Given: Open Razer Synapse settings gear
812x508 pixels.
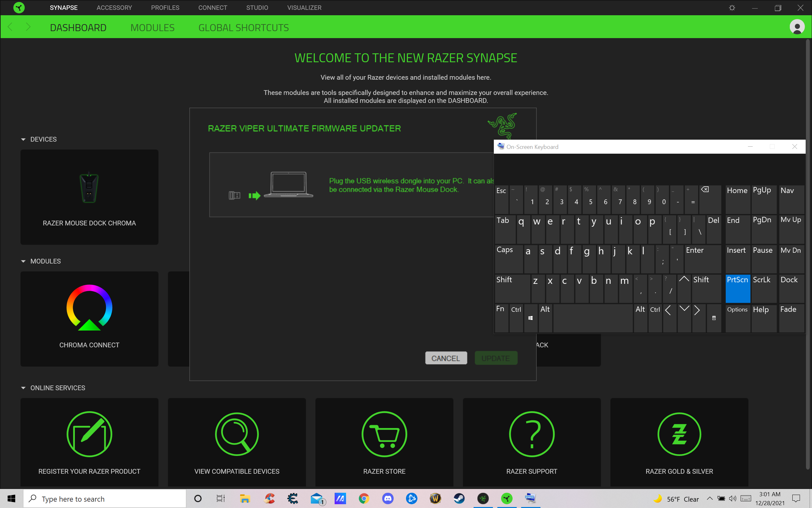Looking at the screenshot, I should click(x=732, y=8).
